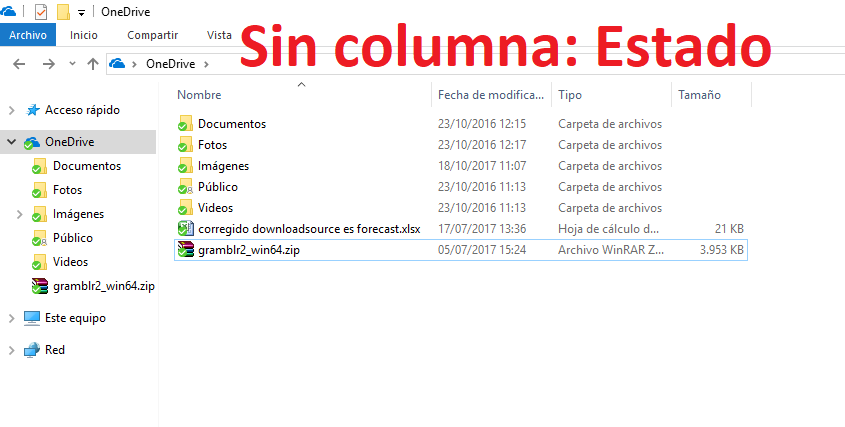Click Público name in file list
Image resolution: width=845 pixels, height=427 pixels.
tap(218, 187)
